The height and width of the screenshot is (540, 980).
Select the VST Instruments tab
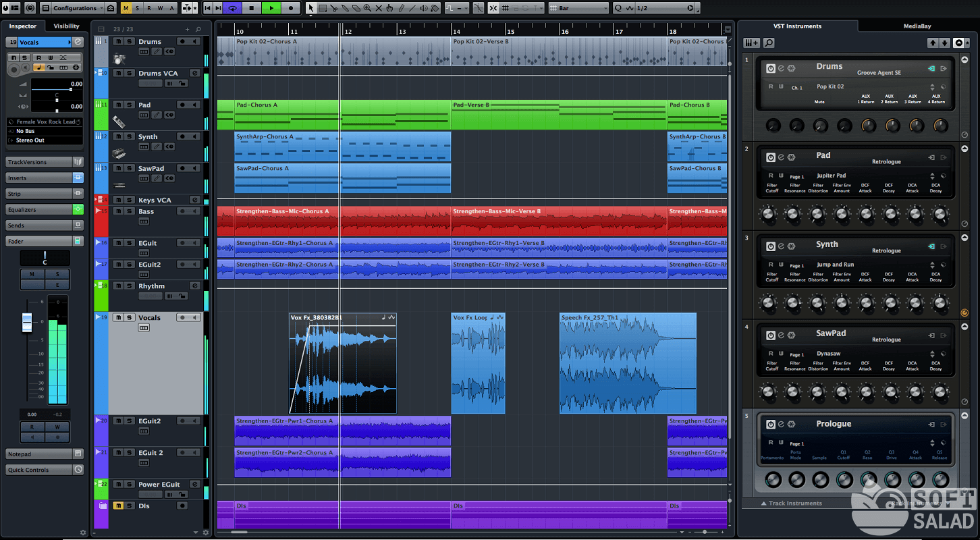point(797,26)
